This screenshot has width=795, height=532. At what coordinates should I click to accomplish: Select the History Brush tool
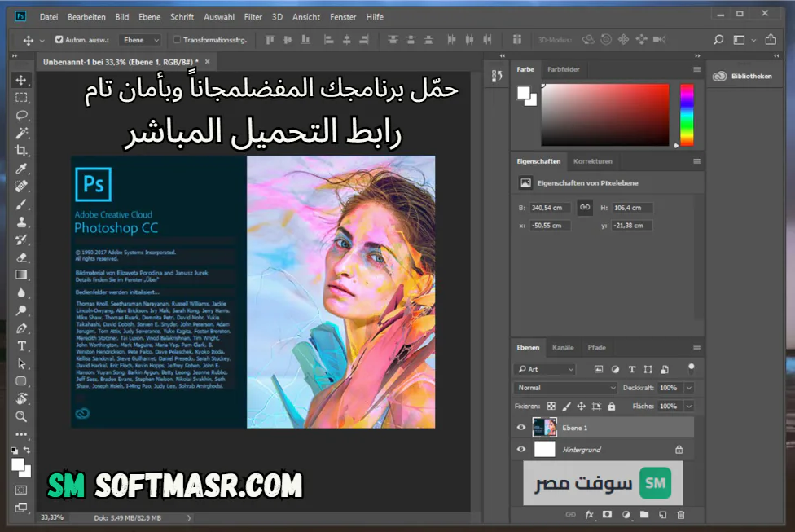pos(21,240)
